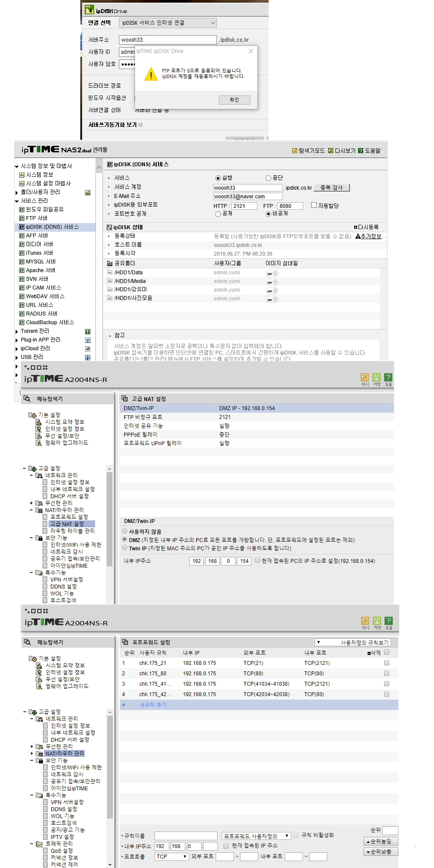
Task: Click the 폴더/사용자 관리 status icon
Action: (88, 192)
